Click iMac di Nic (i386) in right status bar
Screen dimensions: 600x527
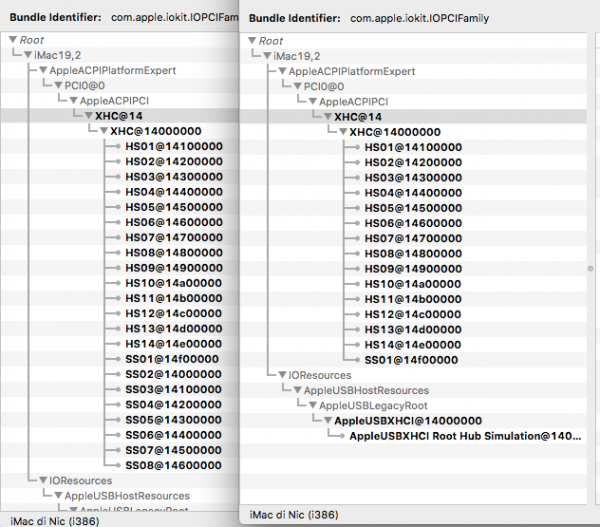pyautogui.click(x=294, y=515)
